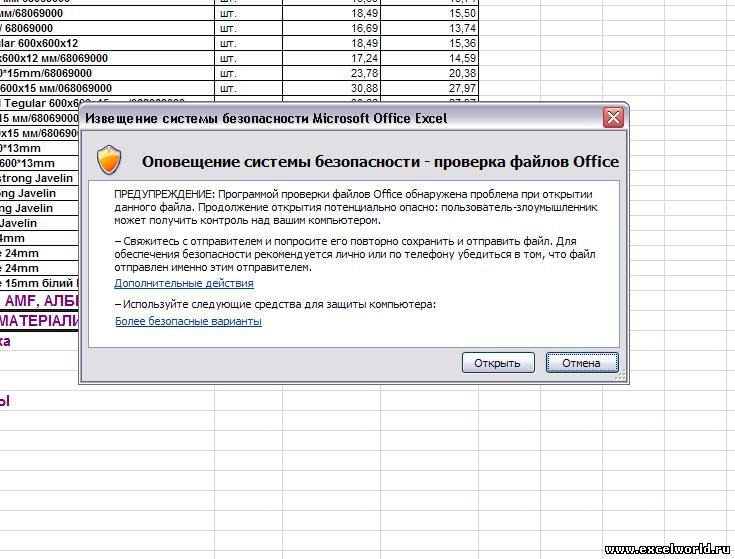Click the Открыть button
The width and height of the screenshot is (735, 559).
point(498,363)
